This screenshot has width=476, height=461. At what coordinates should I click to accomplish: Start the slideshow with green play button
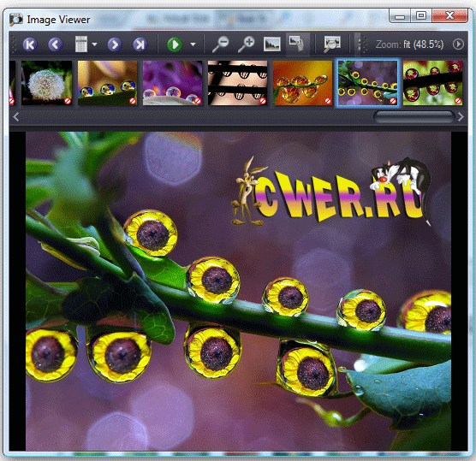coord(175,44)
